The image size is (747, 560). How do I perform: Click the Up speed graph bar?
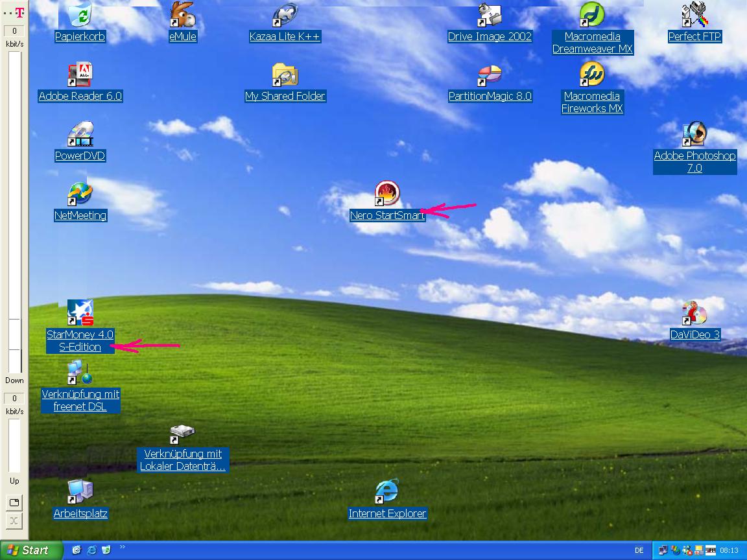click(15, 445)
